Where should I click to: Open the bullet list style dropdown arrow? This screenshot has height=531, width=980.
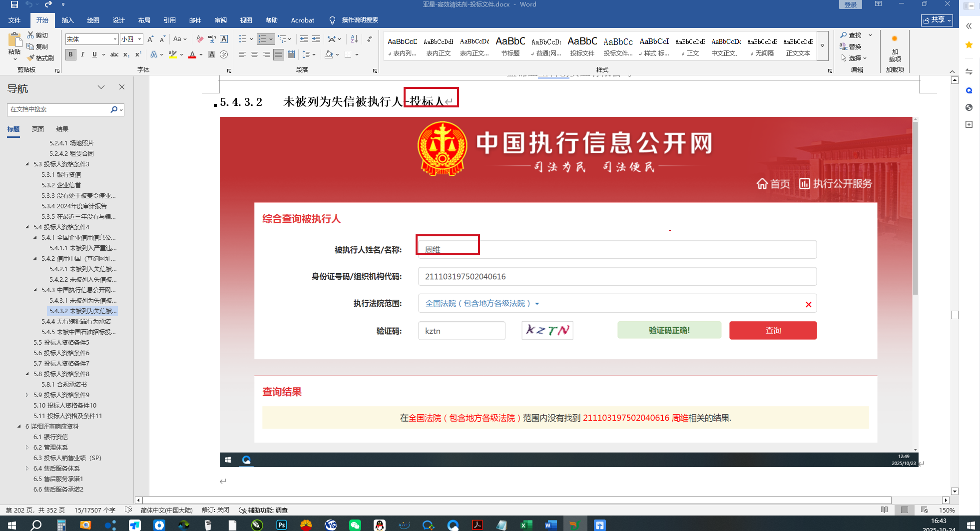[x=251, y=39]
